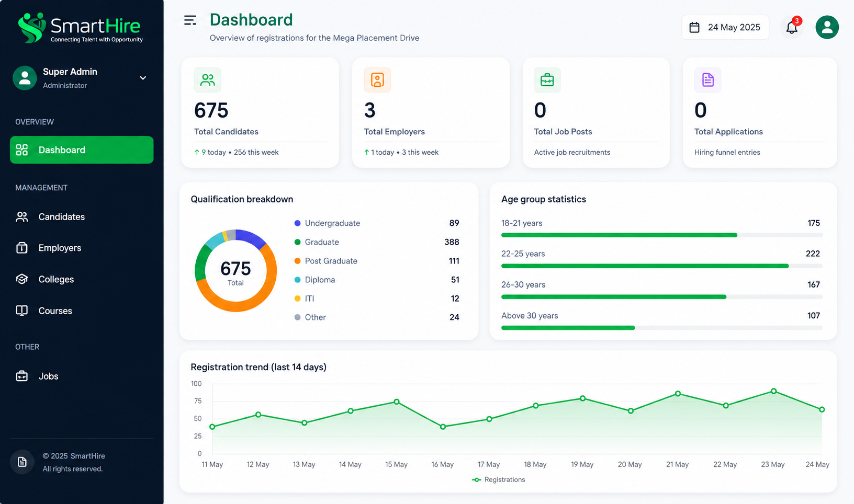Click the footer document icon near copyright
The height and width of the screenshot is (504, 854).
(x=22, y=462)
